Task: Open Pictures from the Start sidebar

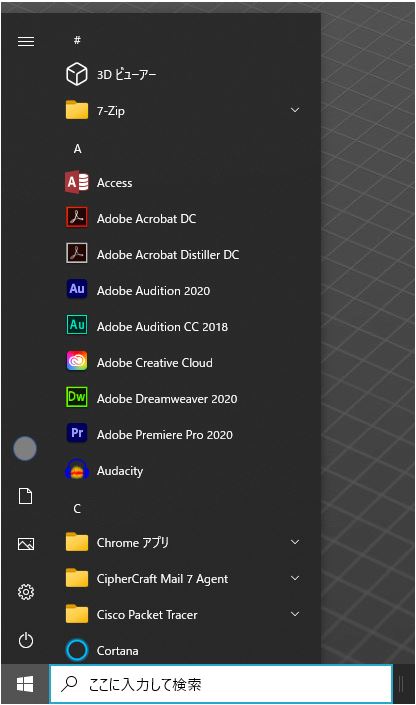Action: pos(26,544)
